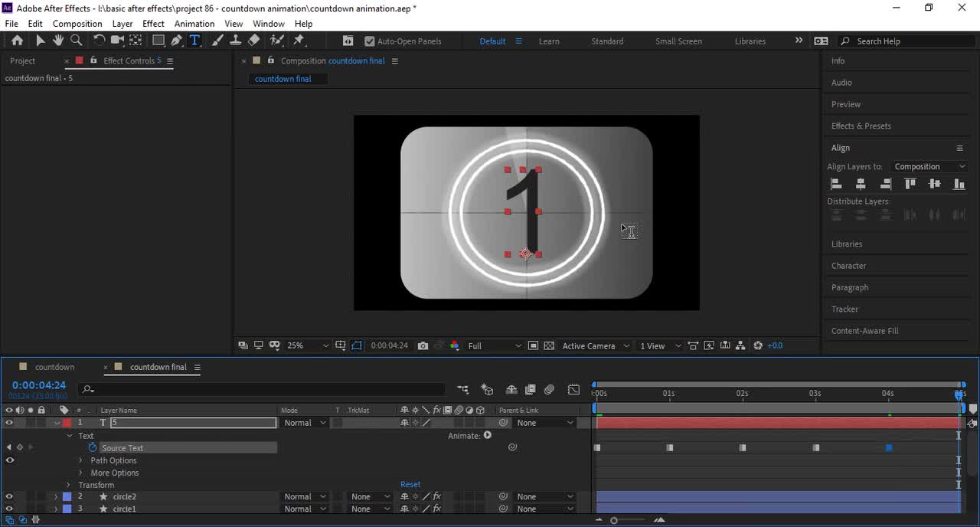Screen dimensions: 980x527
Task: Toggle the Auto-Open Panels checkbox
Action: click(370, 41)
